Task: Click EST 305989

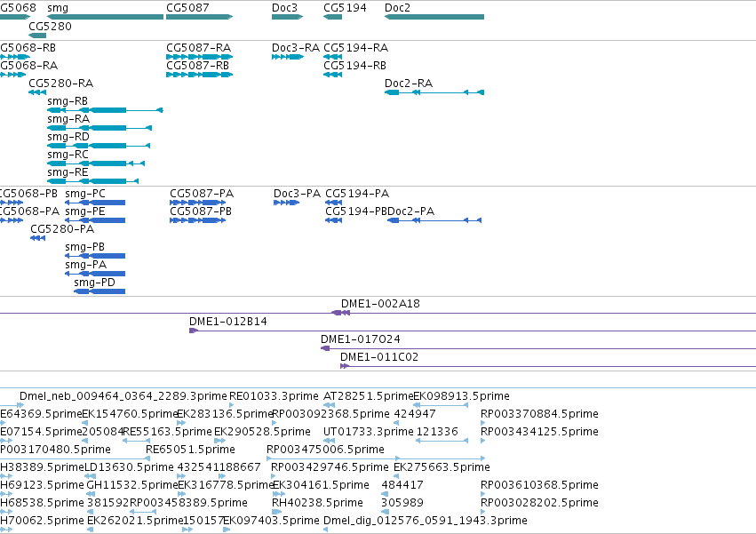Action: click(x=385, y=512)
